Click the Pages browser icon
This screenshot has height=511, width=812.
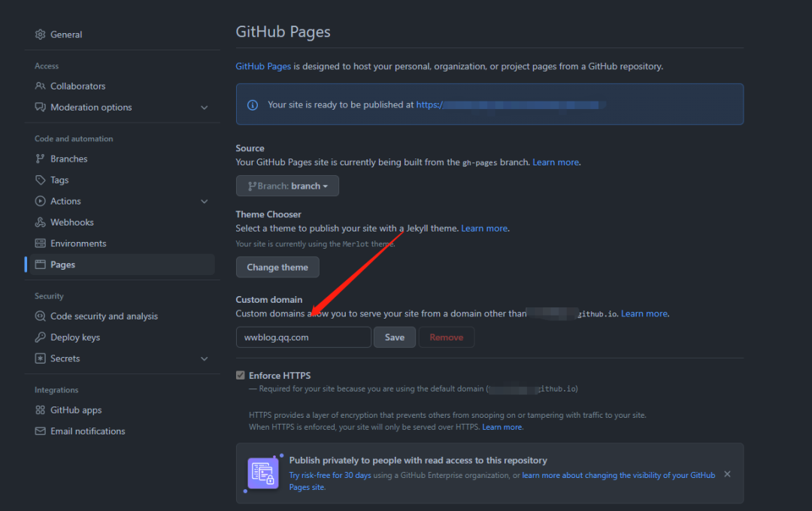click(40, 265)
